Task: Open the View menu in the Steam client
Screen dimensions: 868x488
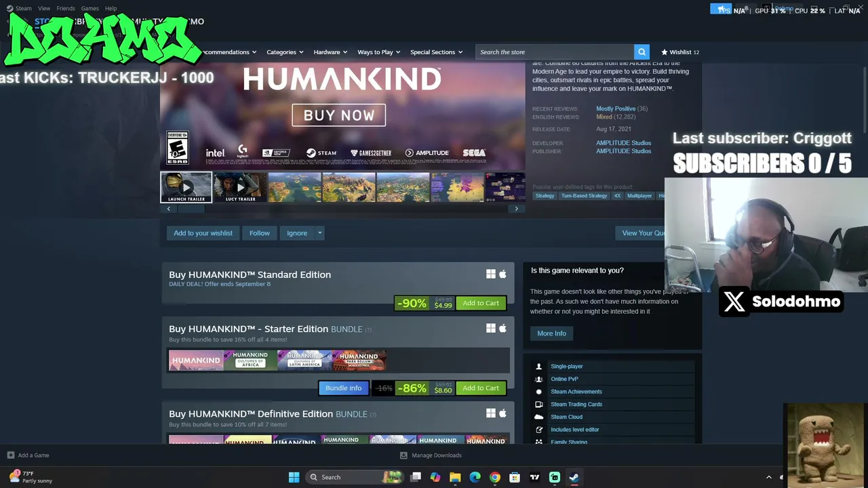Action: (x=44, y=8)
